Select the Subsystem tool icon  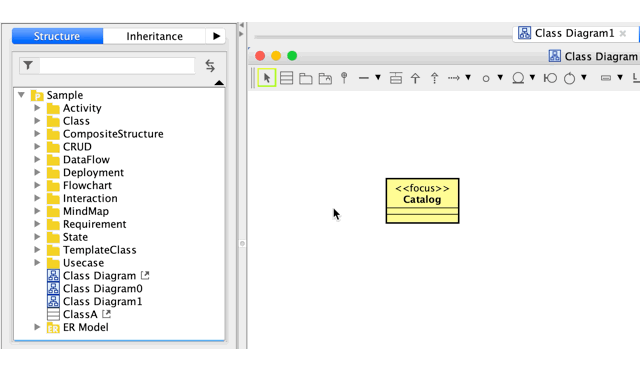(325, 78)
